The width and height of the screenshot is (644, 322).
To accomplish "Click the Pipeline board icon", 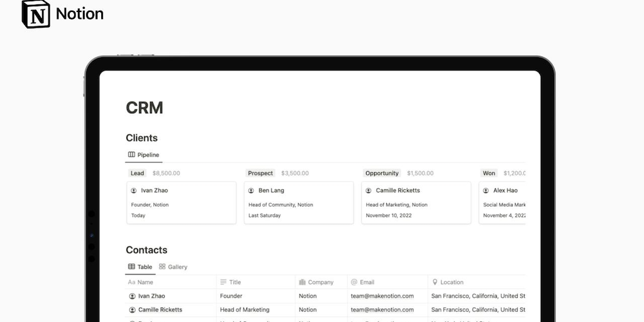I will point(131,155).
